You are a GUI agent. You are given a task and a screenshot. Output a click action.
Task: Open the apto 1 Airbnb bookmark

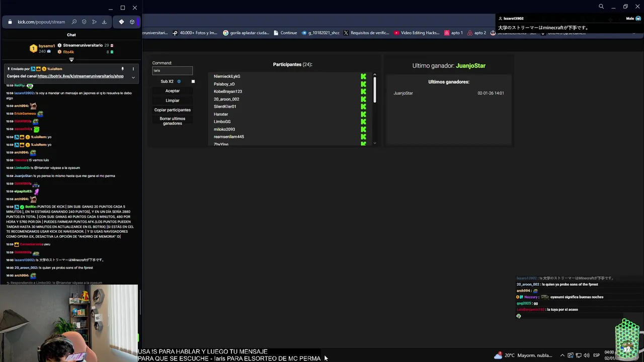pos(453,33)
